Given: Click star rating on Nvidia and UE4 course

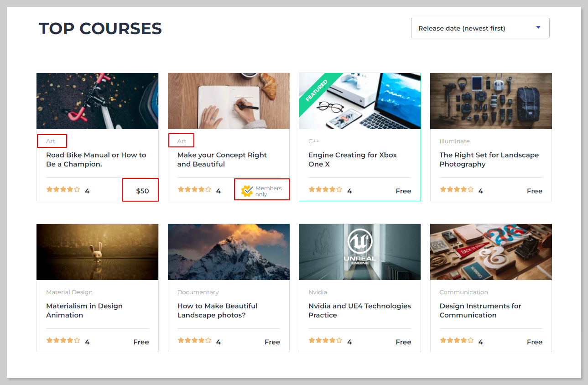Looking at the screenshot, I should [325, 340].
